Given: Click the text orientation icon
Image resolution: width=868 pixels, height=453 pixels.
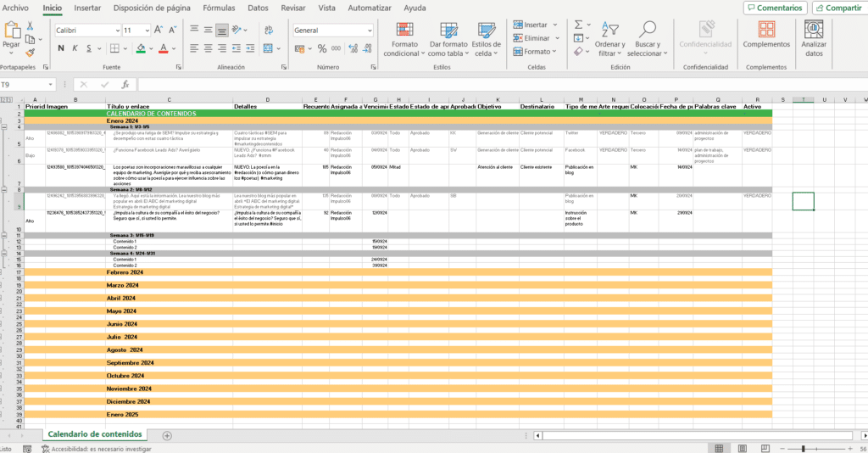Looking at the screenshot, I should pos(237,30).
